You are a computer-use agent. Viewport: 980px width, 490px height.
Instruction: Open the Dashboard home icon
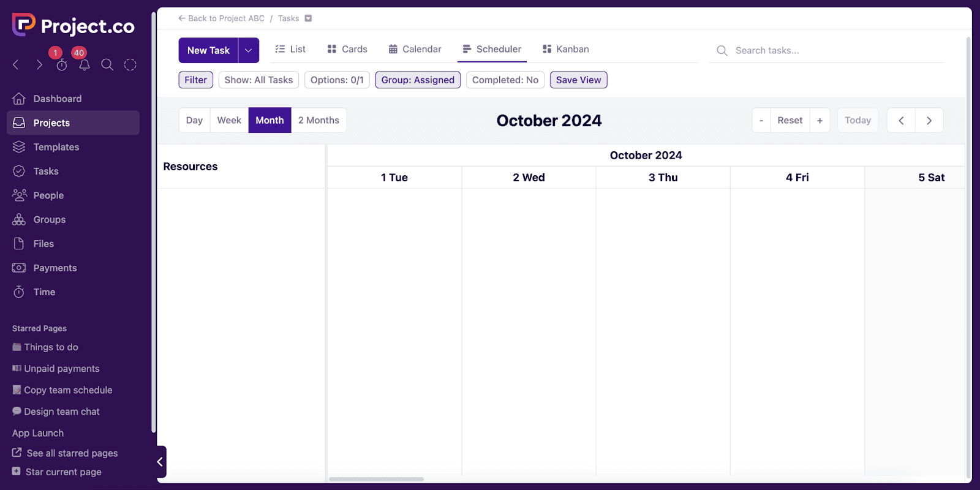(x=19, y=99)
